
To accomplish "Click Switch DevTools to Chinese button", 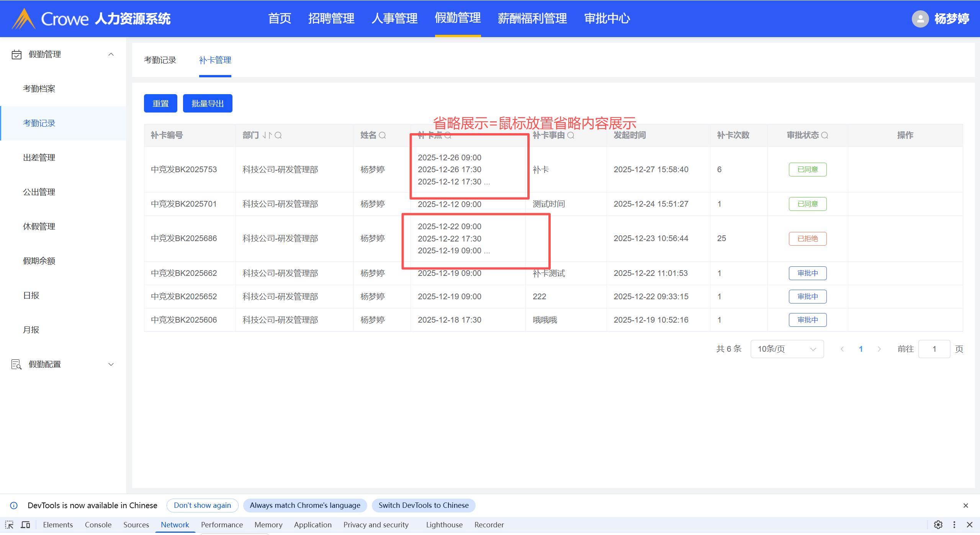I will click(423, 505).
